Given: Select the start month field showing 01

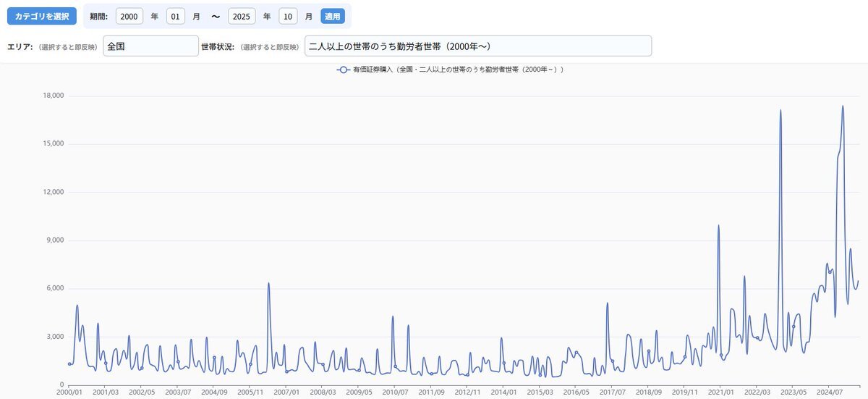Looking at the screenshot, I should (176, 16).
